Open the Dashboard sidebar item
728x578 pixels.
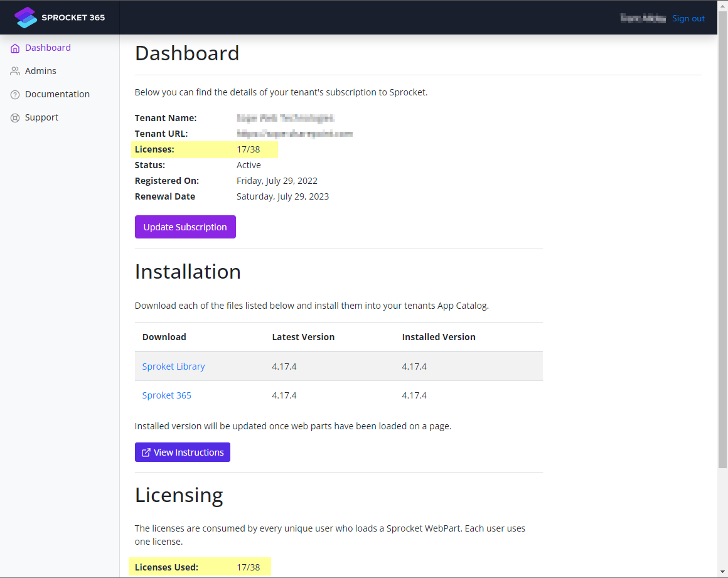[x=48, y=48]
